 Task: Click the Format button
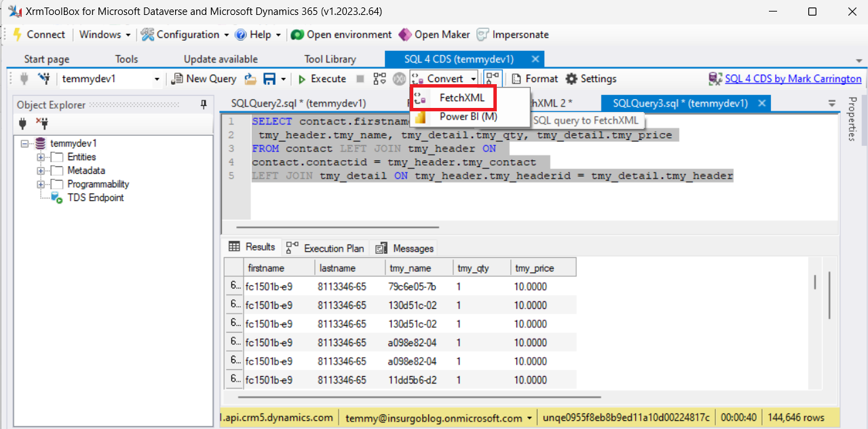[x=534, y=79]
